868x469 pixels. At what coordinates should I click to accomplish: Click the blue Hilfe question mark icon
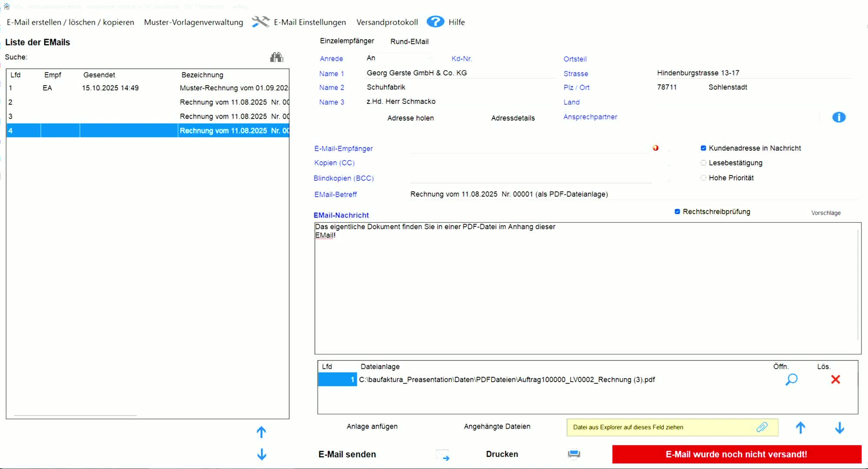(435, 22)
